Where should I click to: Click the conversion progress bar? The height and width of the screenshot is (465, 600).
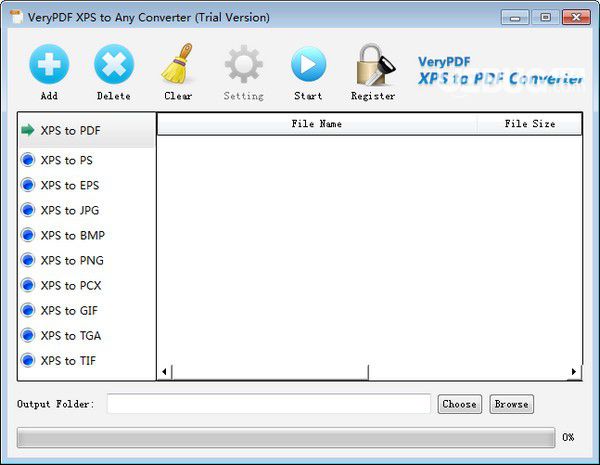(x=286, y=437)
